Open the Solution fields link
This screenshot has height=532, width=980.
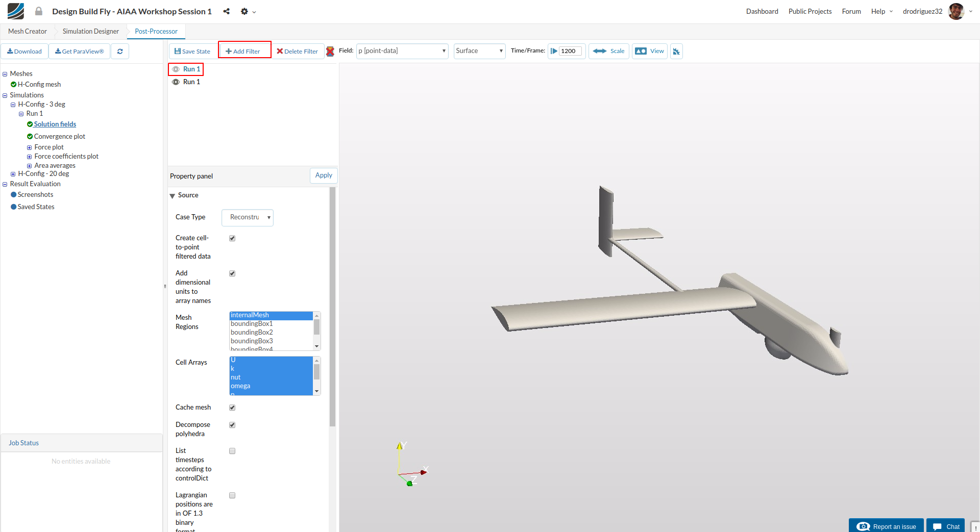coord(55,124)
